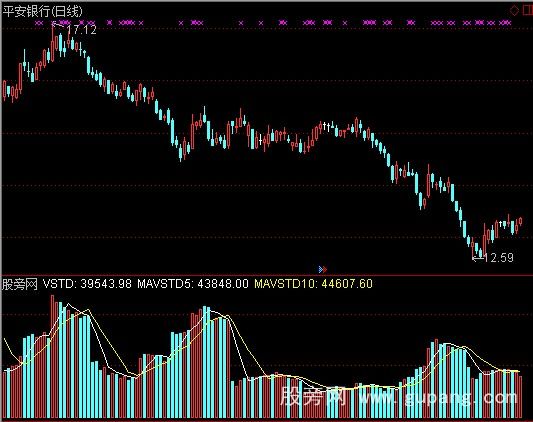533x422 pixels.
Task: Click the 股旁网 label in the volume panel
Action: tap(20, 284)
